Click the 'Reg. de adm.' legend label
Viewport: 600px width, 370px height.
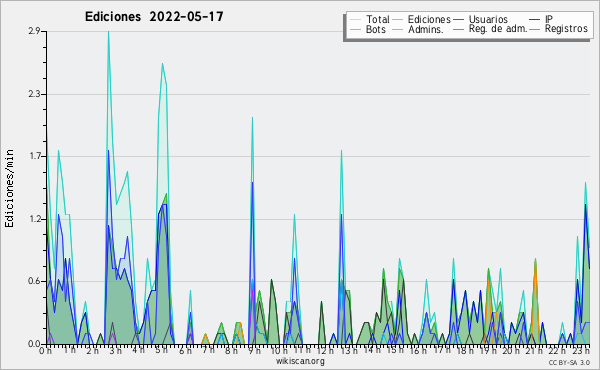[x=498, y=29]
